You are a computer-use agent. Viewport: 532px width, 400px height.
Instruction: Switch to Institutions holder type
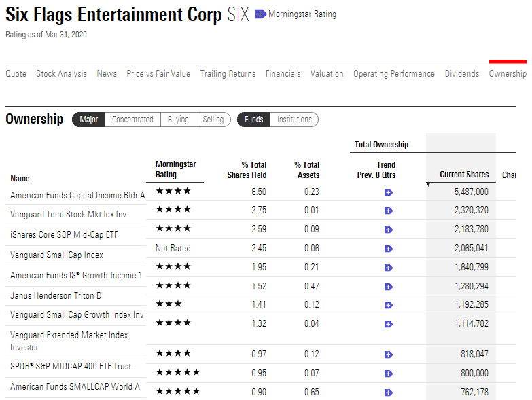point(294,120)
